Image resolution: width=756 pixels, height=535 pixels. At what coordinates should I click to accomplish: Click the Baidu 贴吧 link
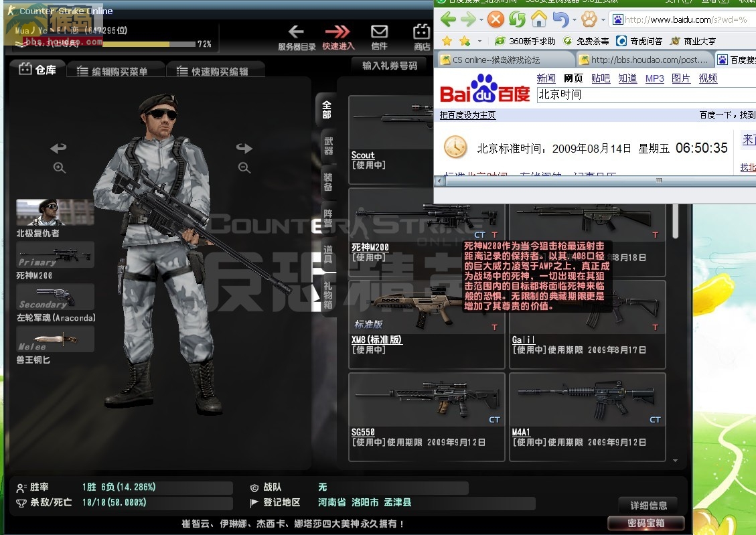[600, 78]
